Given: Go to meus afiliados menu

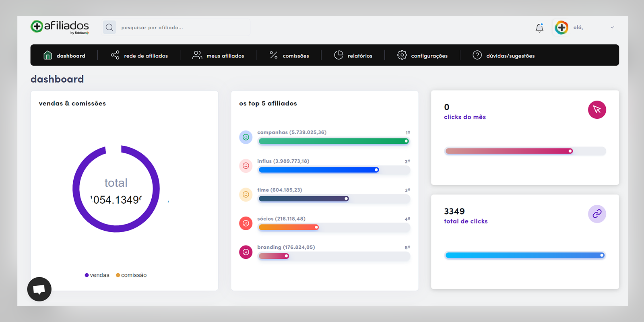Looking at the screenshot, I should (x=218, y=56).
